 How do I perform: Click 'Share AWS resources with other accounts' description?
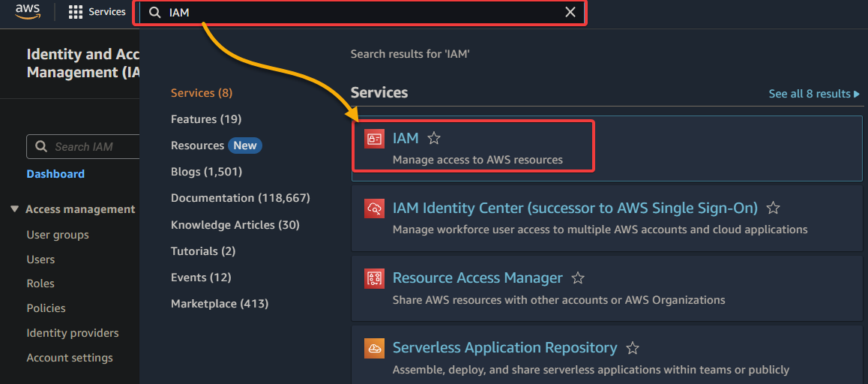[558, 300]
